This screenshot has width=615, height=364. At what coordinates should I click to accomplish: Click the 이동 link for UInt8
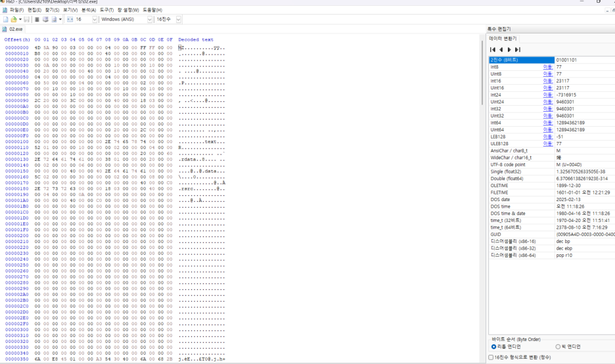pyautogui.click(x=547, y=74)
